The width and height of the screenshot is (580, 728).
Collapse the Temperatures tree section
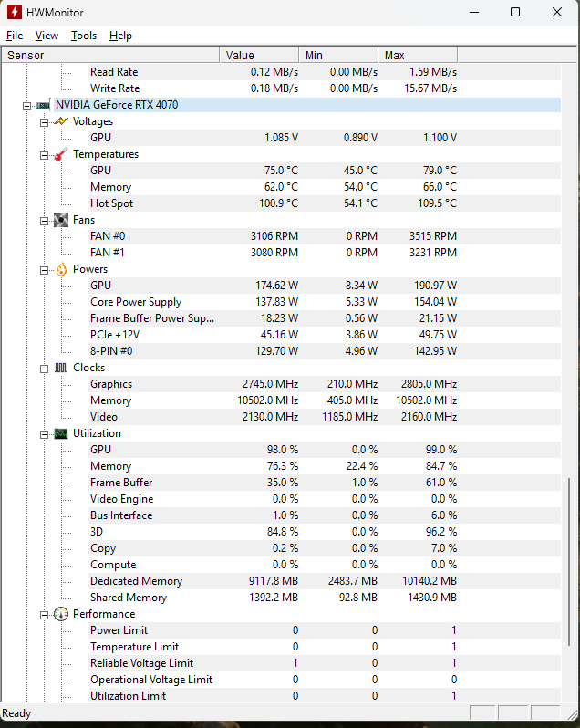click(x=44, y=155)
